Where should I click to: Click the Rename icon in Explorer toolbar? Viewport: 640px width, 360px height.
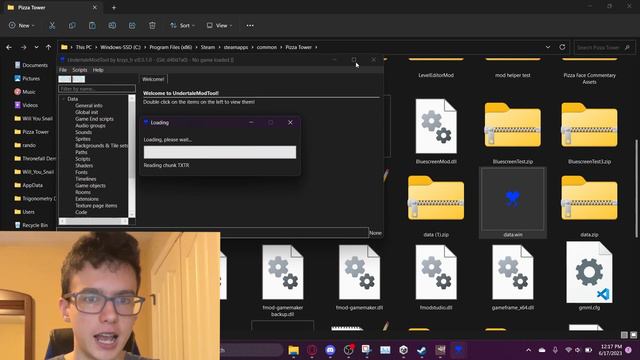(x=112, y=25)
